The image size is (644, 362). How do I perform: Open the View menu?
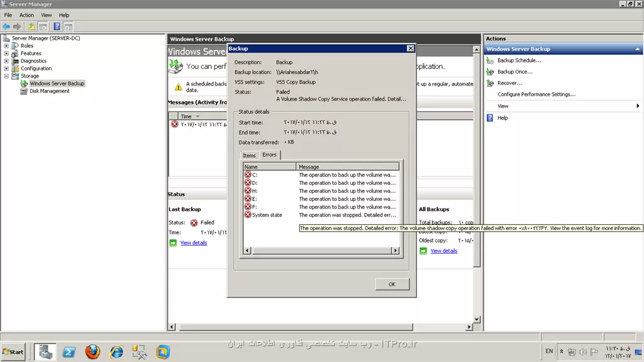(46, 15)
